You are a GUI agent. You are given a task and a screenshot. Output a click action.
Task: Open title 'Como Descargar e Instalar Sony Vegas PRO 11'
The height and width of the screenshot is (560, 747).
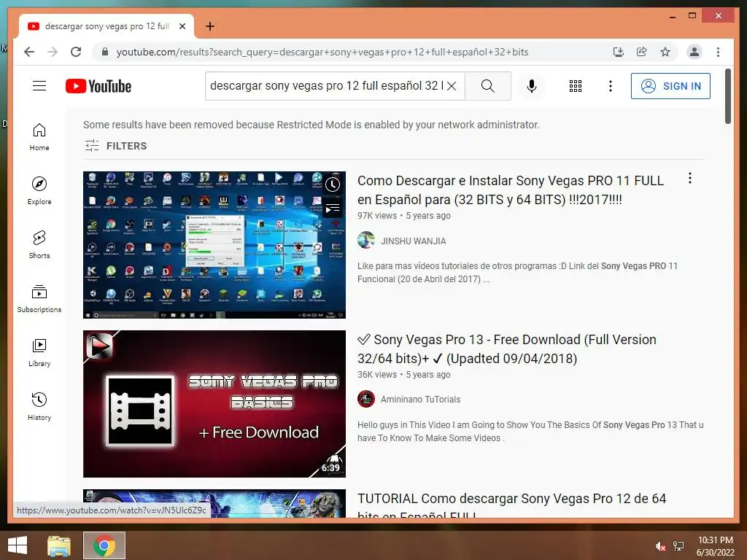point(510,190)
